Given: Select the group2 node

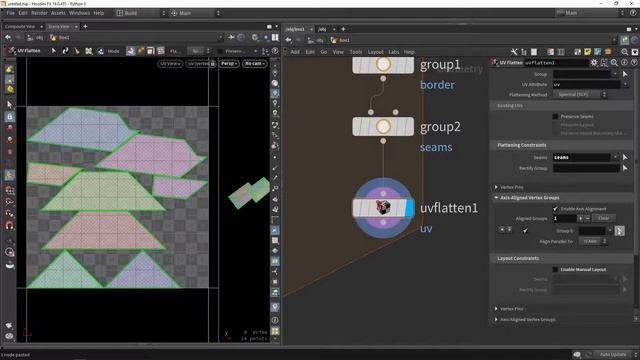Looking at the screenshot, I should [x=383, y=127].
